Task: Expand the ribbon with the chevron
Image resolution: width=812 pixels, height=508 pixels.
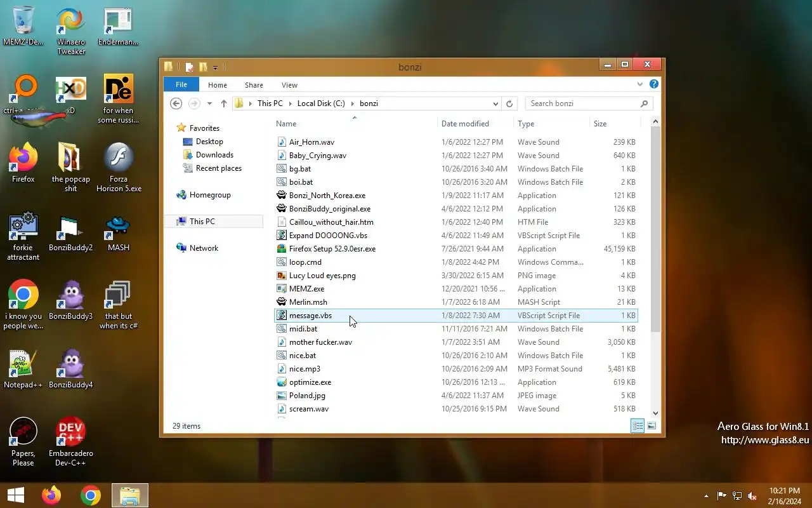Action: click(640, 84)
